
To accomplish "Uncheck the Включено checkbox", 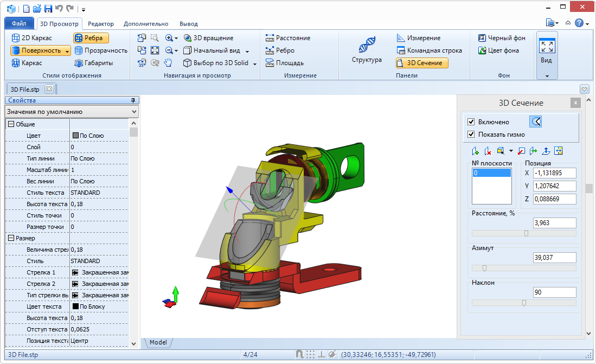I will [x=471, y=122].
